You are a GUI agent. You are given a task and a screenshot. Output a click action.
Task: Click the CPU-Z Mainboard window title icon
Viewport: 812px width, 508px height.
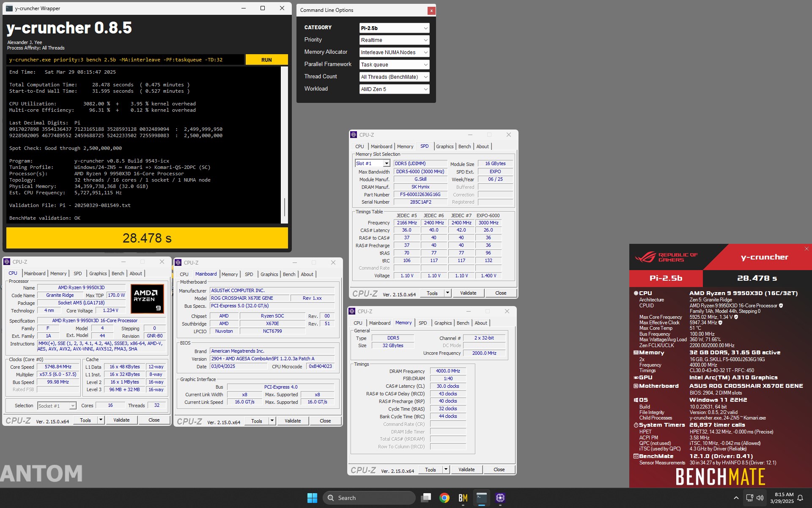click(178, 262)
